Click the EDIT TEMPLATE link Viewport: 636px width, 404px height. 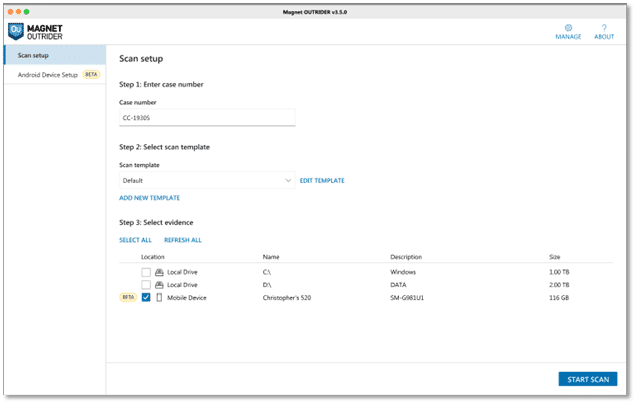pos(322,181)
